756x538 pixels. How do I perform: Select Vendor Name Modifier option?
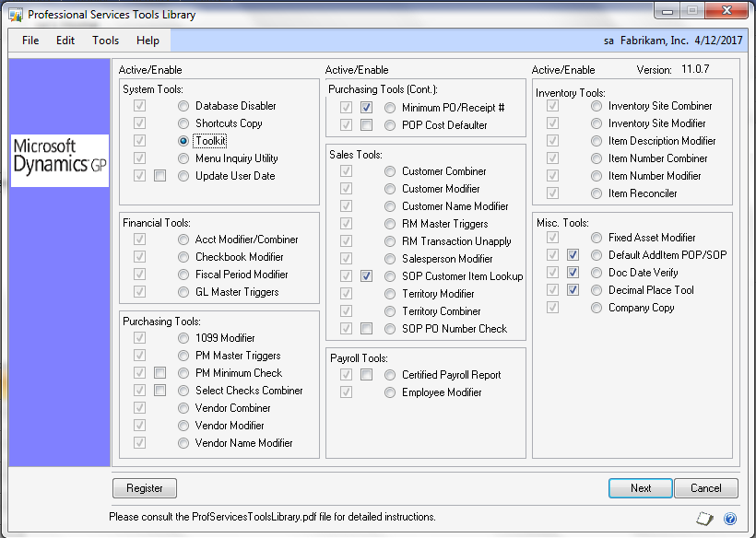coord(183,443)
